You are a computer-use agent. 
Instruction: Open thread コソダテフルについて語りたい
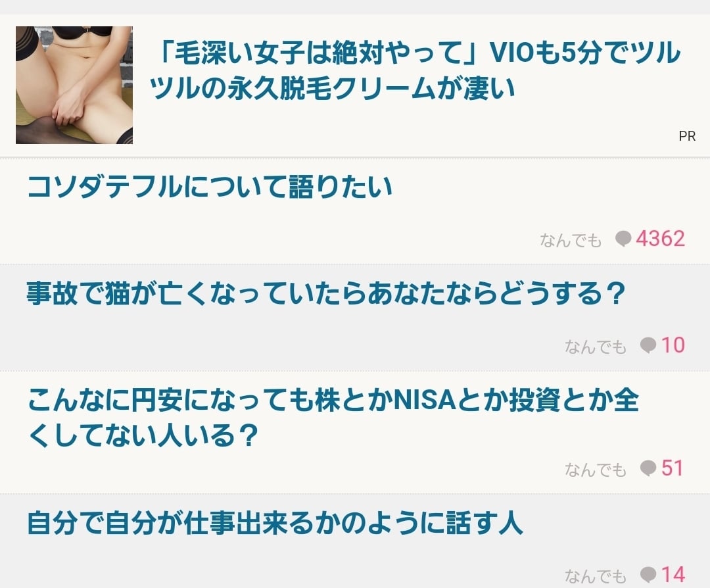pos(210,187)
